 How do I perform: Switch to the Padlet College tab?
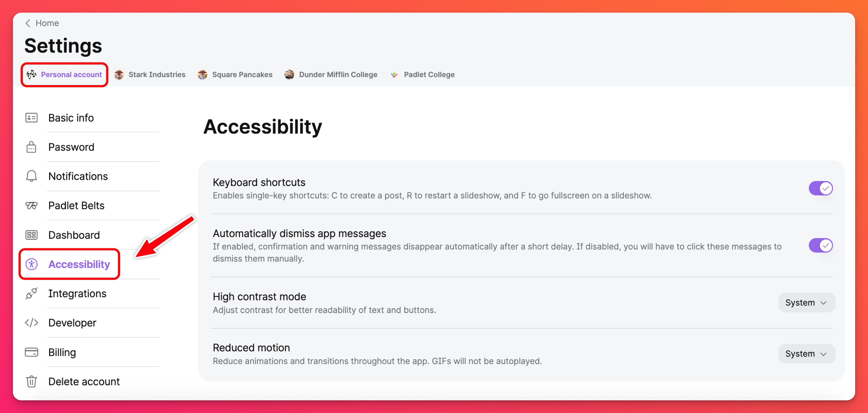[x=423, y=75]
